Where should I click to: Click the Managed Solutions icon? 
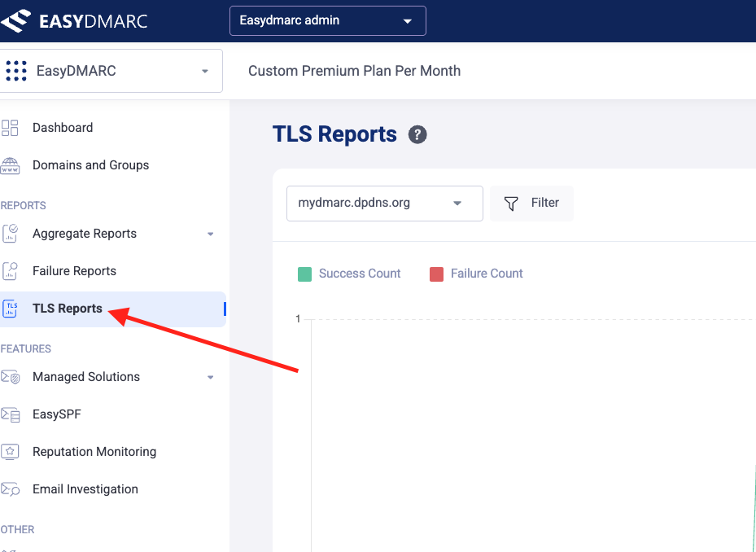coord(10,377)
